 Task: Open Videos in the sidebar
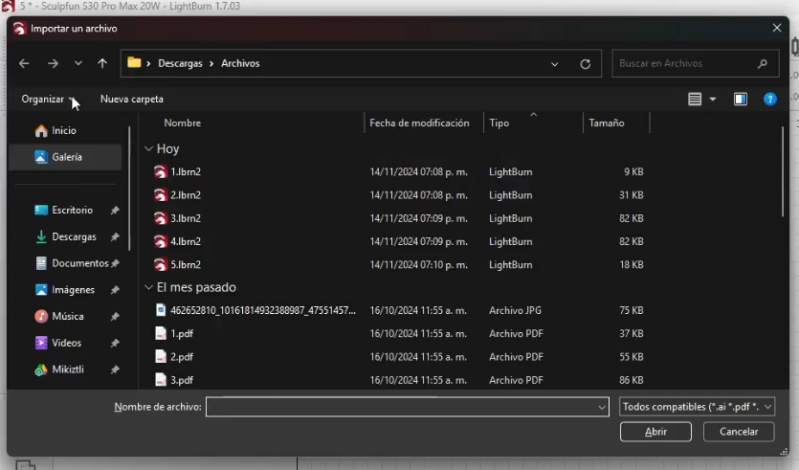(x=65, y=343)
